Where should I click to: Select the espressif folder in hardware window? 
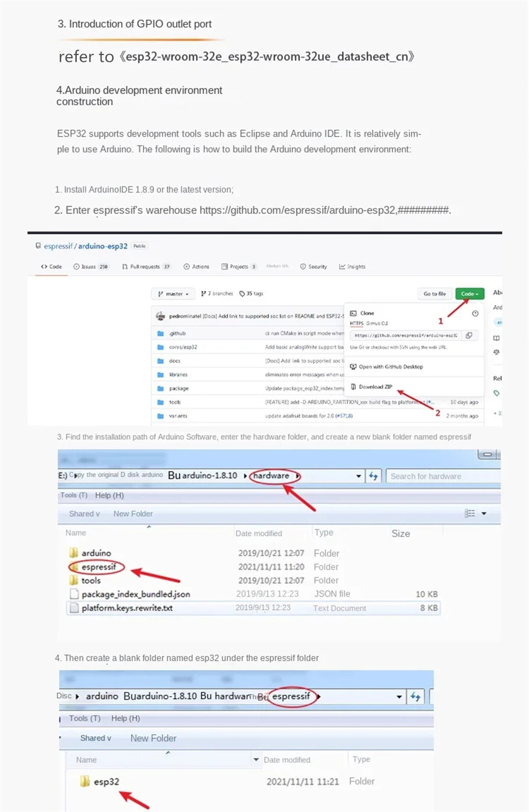(x=99, y=567)
